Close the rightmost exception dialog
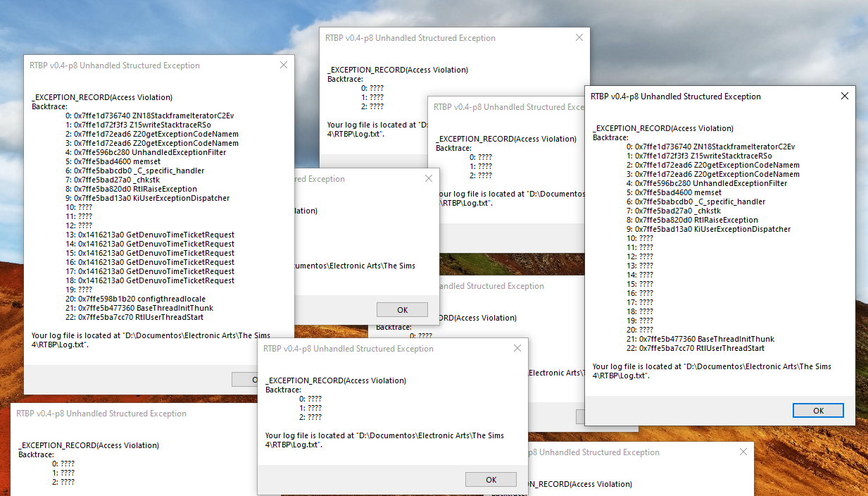 [845, 97]
